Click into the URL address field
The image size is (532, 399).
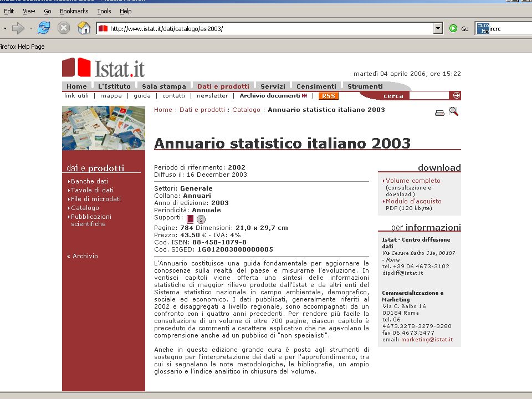click(270, 28)
